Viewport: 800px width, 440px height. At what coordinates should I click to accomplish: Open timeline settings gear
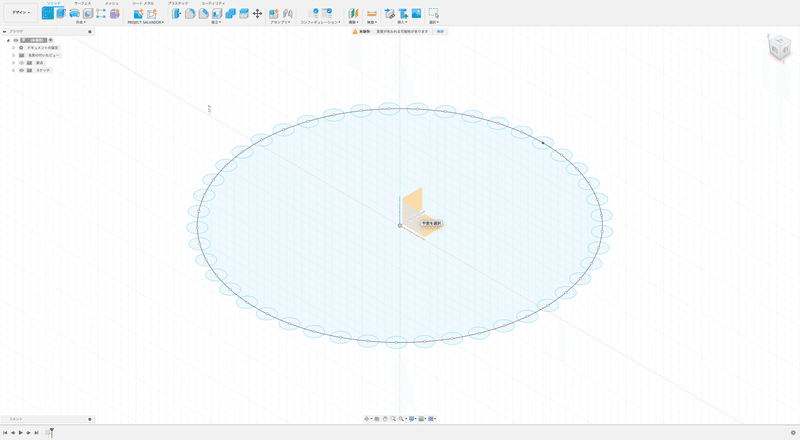(x=793, y=433)
